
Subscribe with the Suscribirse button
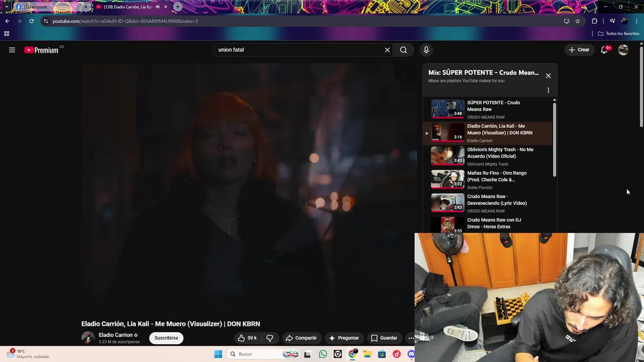pos(167,338)
